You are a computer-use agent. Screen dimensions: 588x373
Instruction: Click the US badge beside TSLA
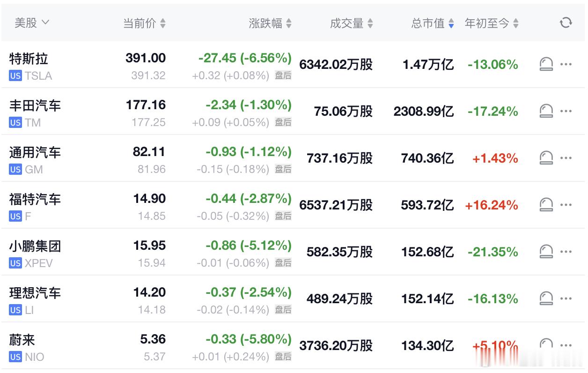(x=15, y=76)
